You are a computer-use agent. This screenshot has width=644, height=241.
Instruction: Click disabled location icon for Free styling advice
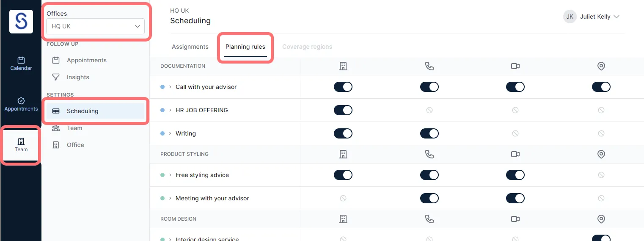601,175
